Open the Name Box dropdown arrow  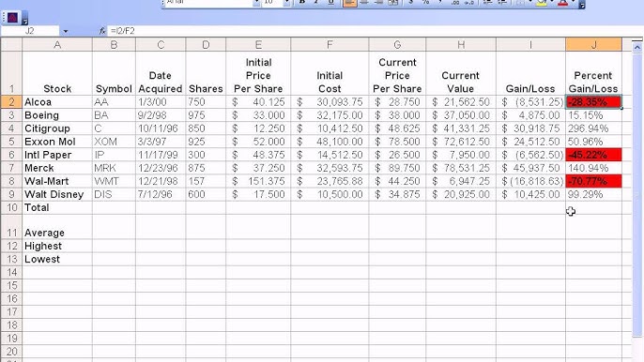(66, 31)
